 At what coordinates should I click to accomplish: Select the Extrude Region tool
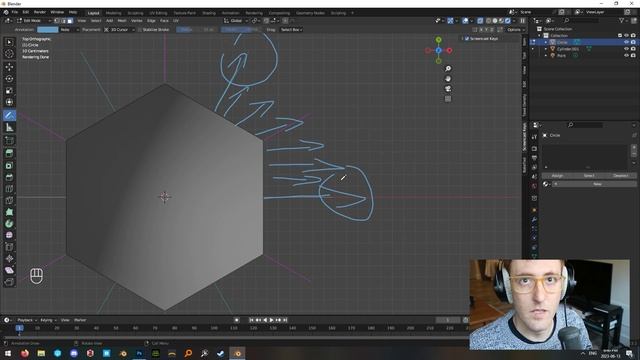pyautogui.click(x=9, y=153)
